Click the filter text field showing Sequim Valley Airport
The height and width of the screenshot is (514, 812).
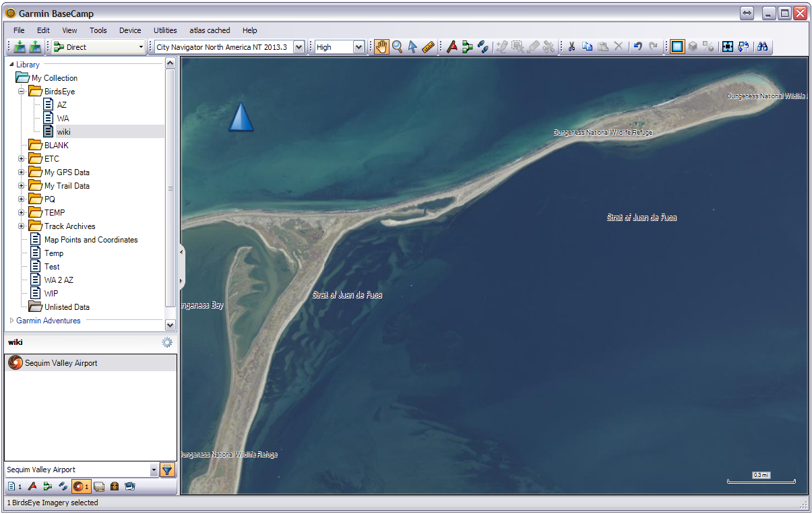coord(77,470)
